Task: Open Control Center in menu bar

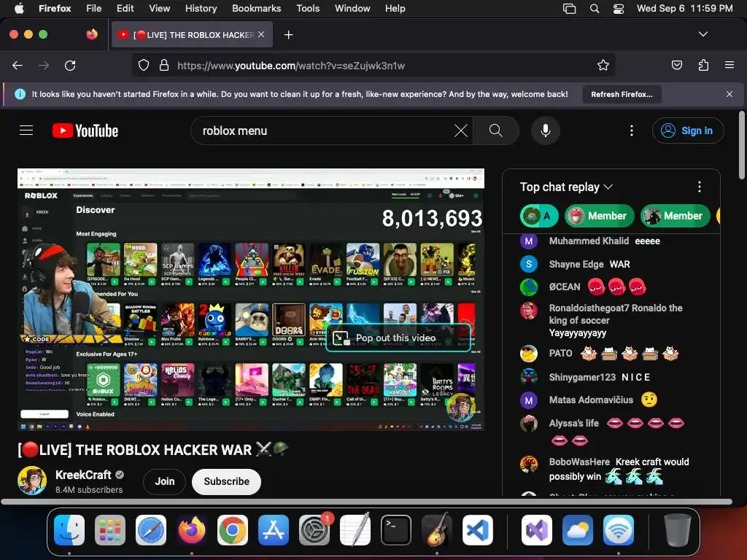Action: point(619,8)
